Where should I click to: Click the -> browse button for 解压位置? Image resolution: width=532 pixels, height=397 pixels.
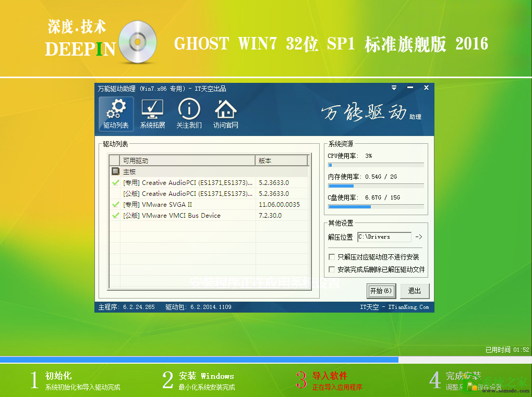pos(419,237)
